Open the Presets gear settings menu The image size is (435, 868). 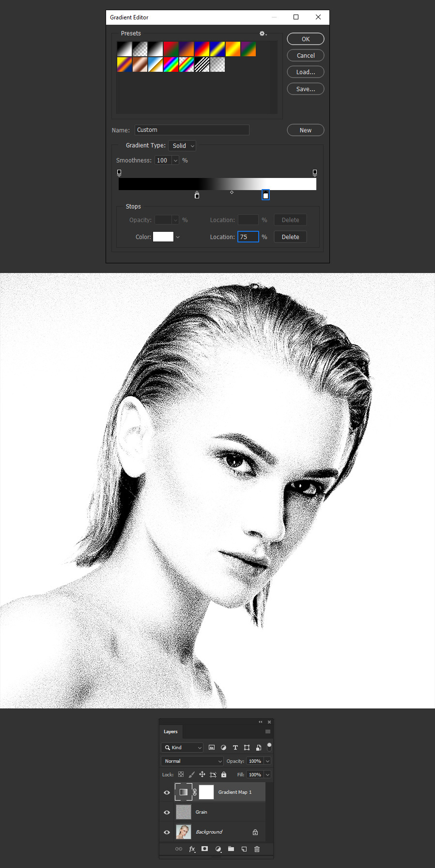coord(263,33)
